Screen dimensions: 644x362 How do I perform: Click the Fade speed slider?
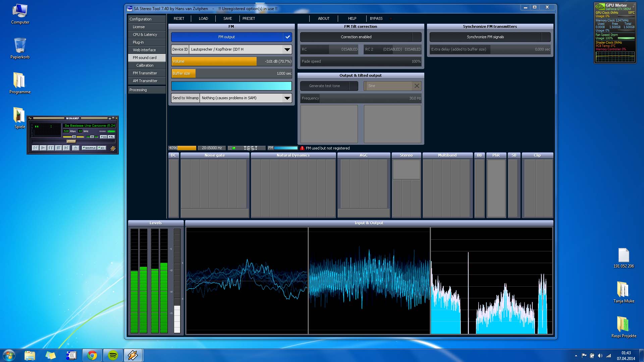(x=361, y=61)
